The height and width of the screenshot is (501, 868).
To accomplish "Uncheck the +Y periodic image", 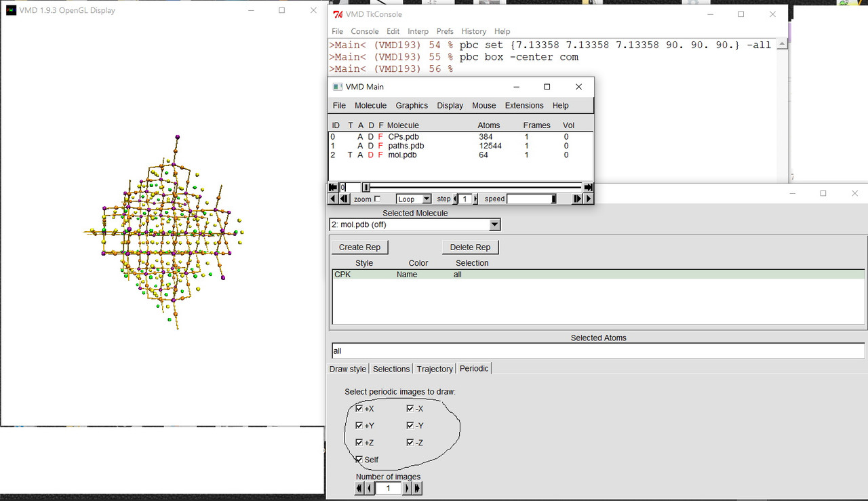I will (359, 425).
